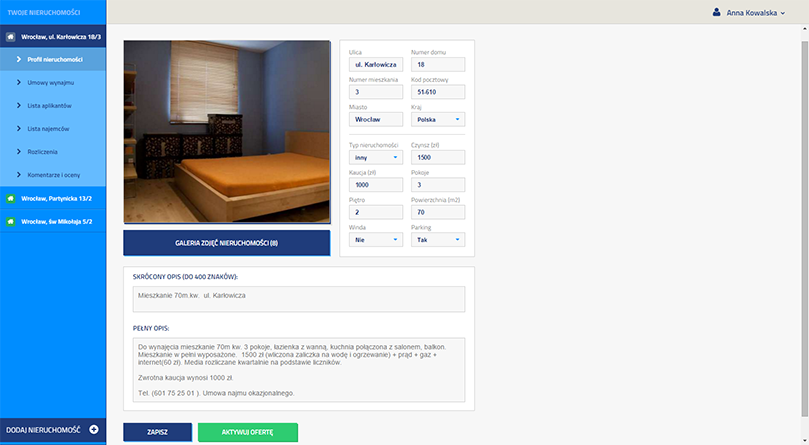Screen dimensions: 809x445
Task: Click the bedroom property photo
Action: (226, 132)
